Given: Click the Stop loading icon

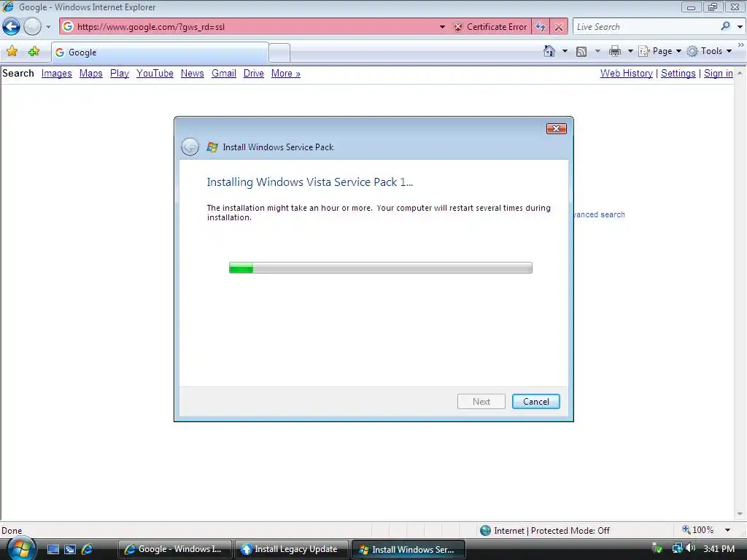Looking at the screenshot, I should [559, 27].
